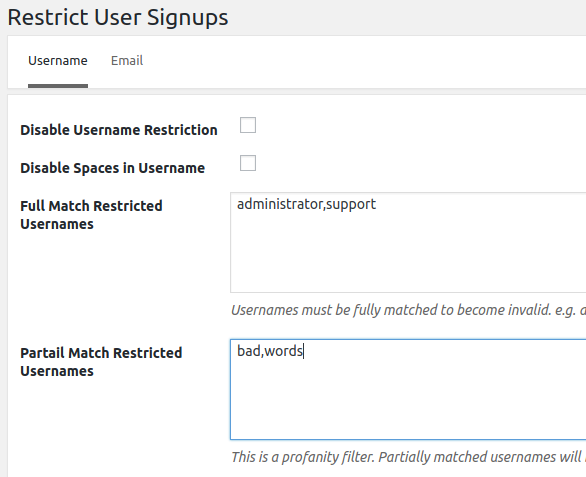Click the word 'words' in Partial Match field
This screenshot has height=477, width=586.
tap(283, 351)
